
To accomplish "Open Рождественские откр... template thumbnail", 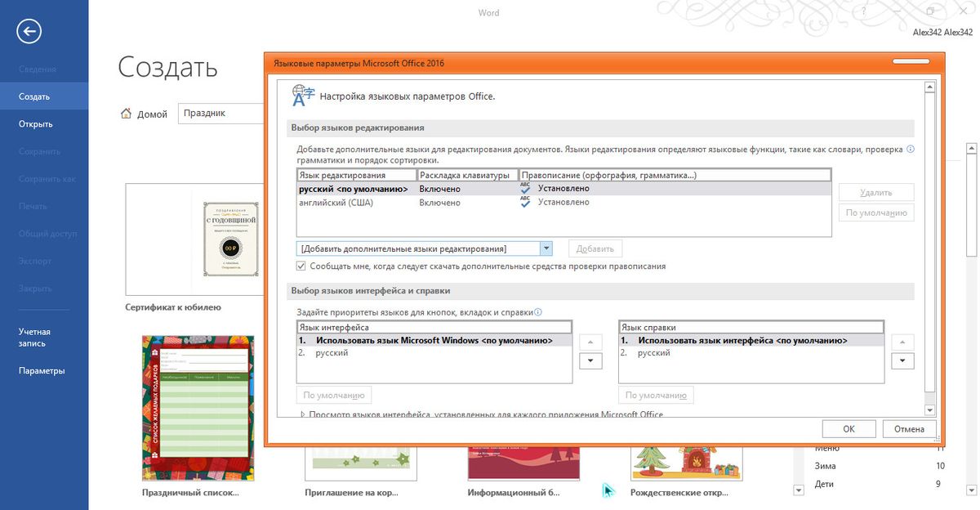I will pos(687,463).
